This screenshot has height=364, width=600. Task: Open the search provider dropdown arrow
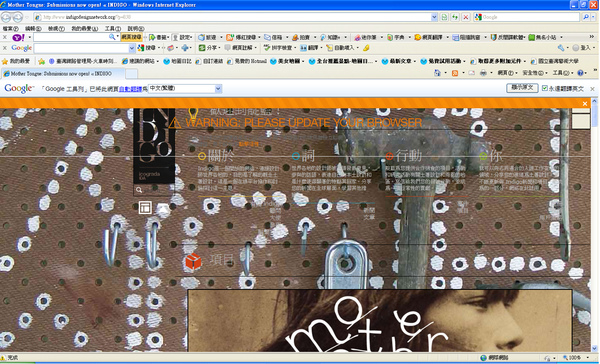point(593,17)
